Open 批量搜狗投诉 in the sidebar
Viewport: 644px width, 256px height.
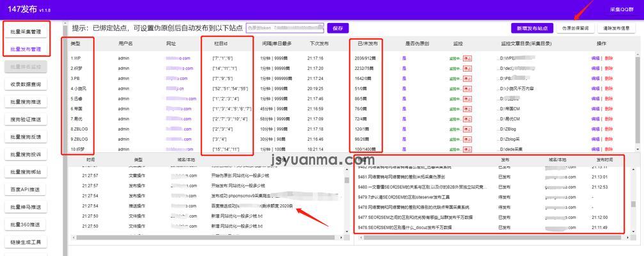26,154
